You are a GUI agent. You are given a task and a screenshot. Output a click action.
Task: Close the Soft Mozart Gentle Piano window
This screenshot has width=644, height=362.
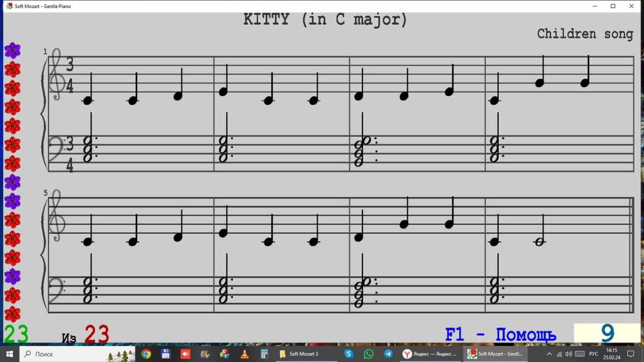[632, 6]
